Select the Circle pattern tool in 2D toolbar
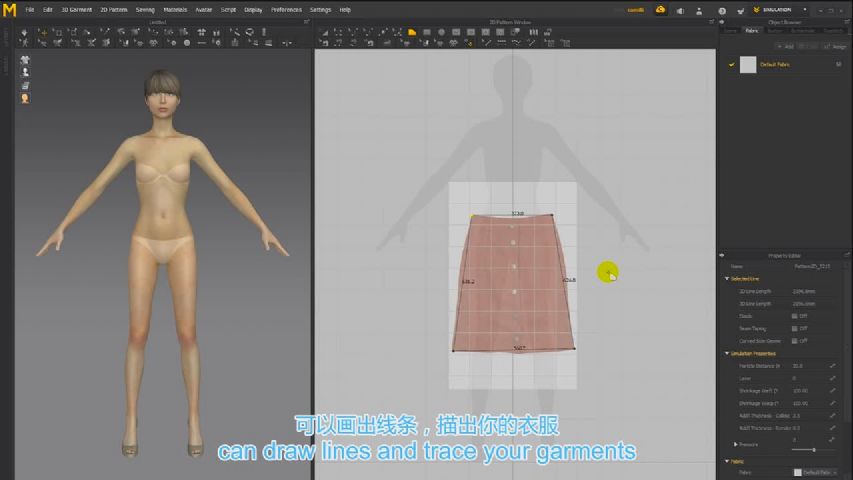 [x=441, y=33]
